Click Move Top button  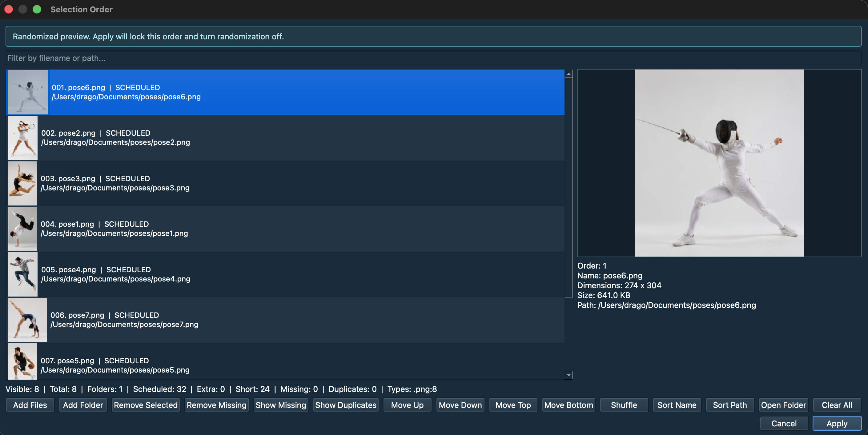513,405
